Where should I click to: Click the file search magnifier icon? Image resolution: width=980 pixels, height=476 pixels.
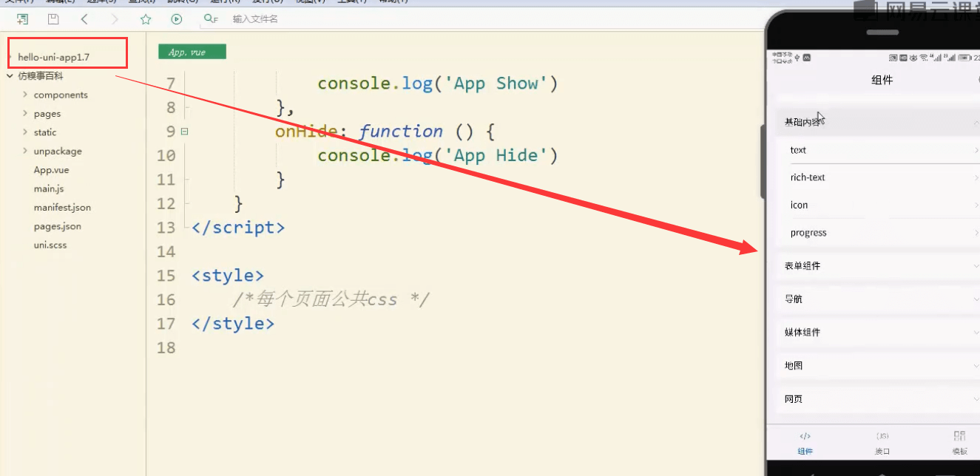210,19
